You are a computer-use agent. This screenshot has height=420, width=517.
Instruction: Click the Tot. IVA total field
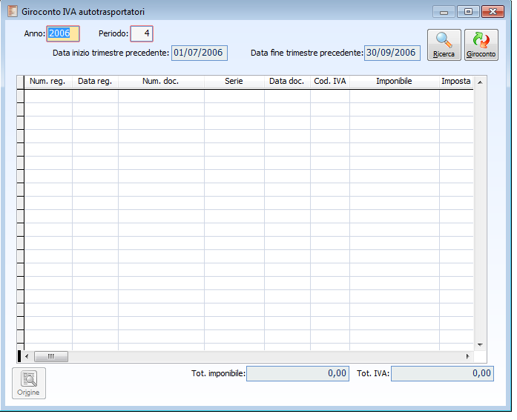coord(442,373)
